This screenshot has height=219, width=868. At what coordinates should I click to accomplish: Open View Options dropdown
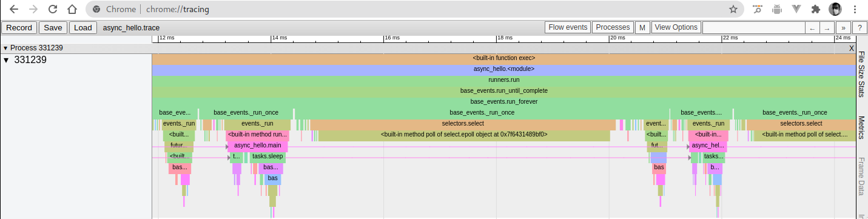(676, 27)
